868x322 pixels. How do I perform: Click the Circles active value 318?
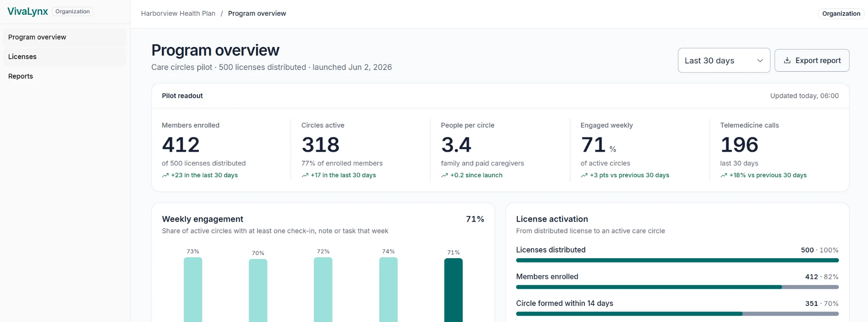click(x=321, y=145)
